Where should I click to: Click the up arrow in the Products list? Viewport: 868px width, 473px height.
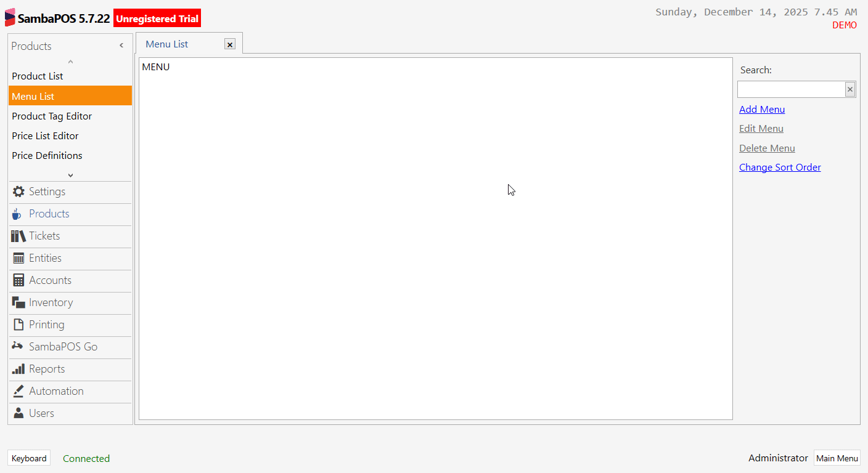(70, 62)
